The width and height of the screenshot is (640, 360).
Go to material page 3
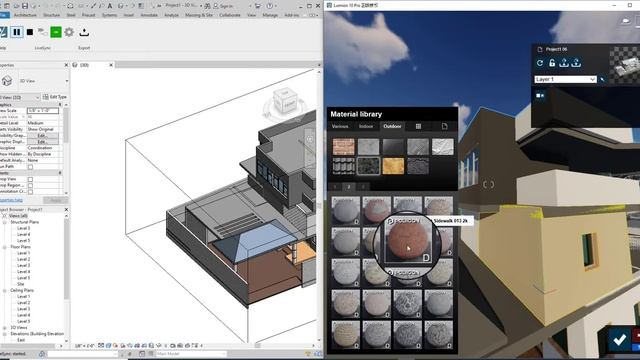363,187
